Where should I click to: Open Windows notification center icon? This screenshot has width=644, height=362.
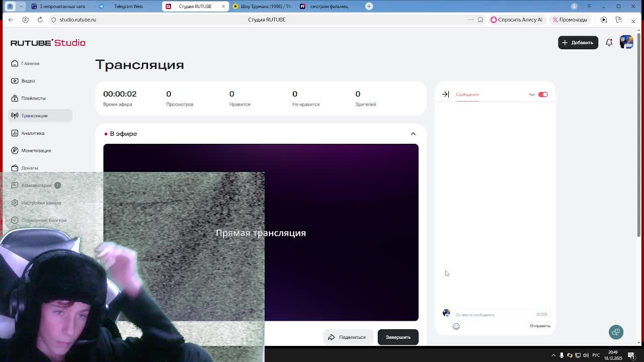(x=631, y=355)
